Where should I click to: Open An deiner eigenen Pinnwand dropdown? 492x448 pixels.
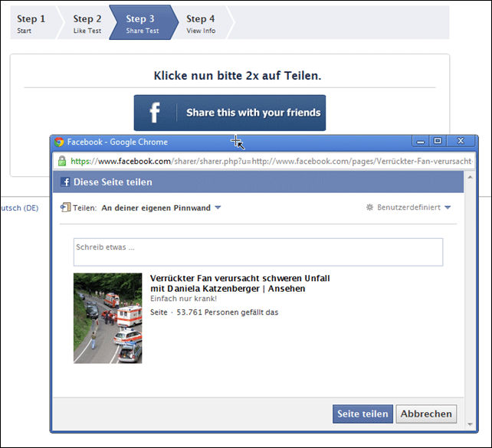[161, 208]
